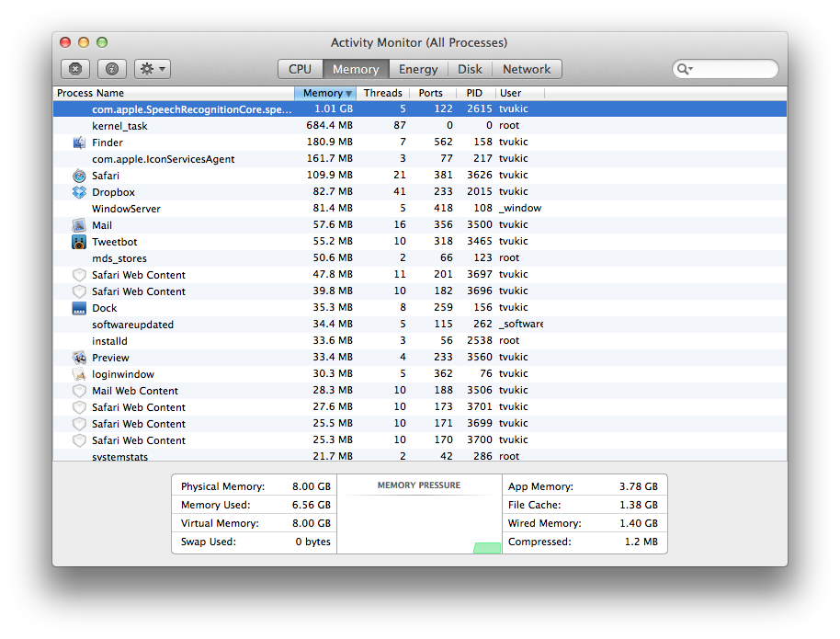Select the softwareupdated process
Image resolution: width=840 pixels, height=639 pixels.
click(420, 325)
